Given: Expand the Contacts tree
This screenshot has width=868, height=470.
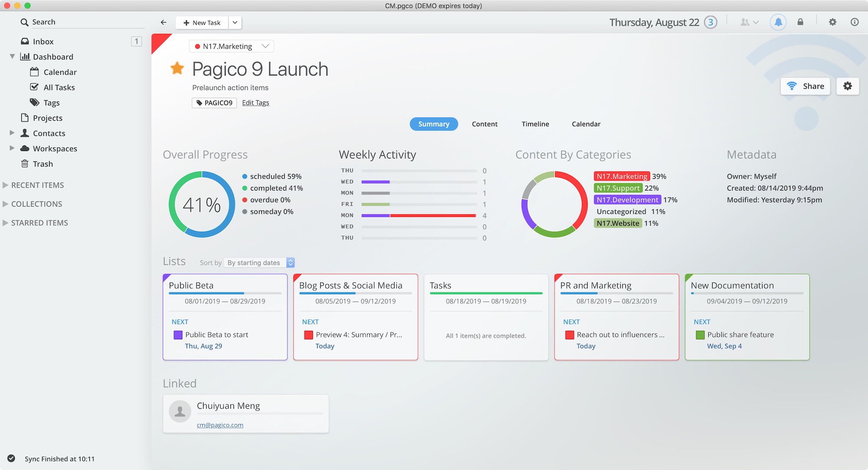Looking at the screenshot, I should point(12,133).
